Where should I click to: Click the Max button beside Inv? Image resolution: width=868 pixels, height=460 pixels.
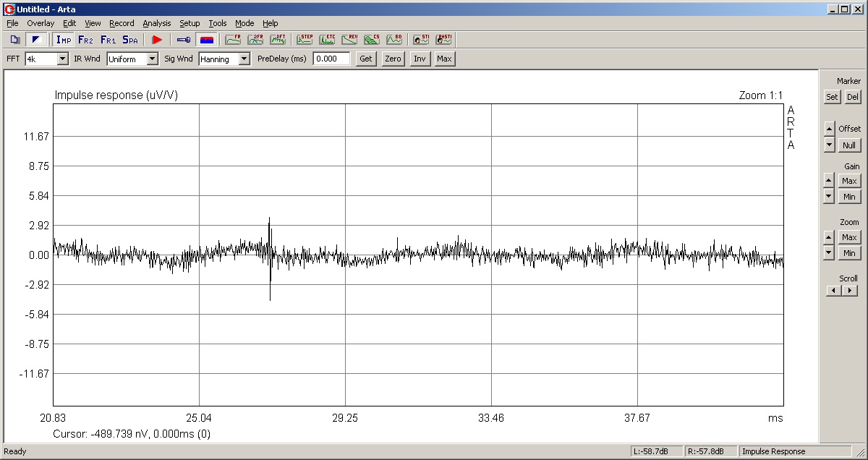click(444, 59)
